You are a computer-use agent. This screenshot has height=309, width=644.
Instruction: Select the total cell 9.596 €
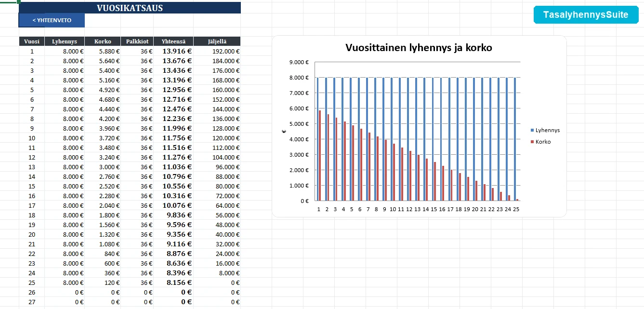point(173,225)
